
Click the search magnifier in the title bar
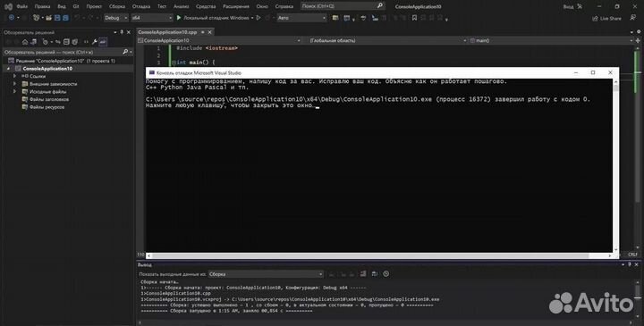380,6
